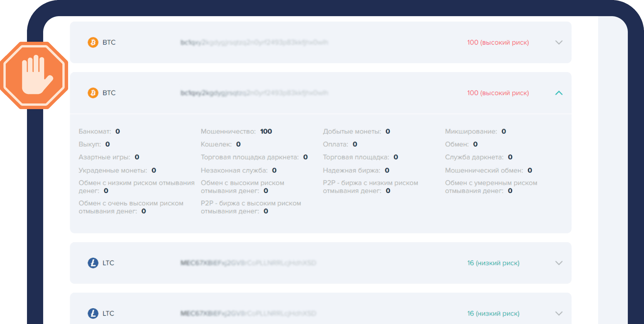Select the blurred address in the upper LTC row
The image size is (644, 324).
coord(248,263)
